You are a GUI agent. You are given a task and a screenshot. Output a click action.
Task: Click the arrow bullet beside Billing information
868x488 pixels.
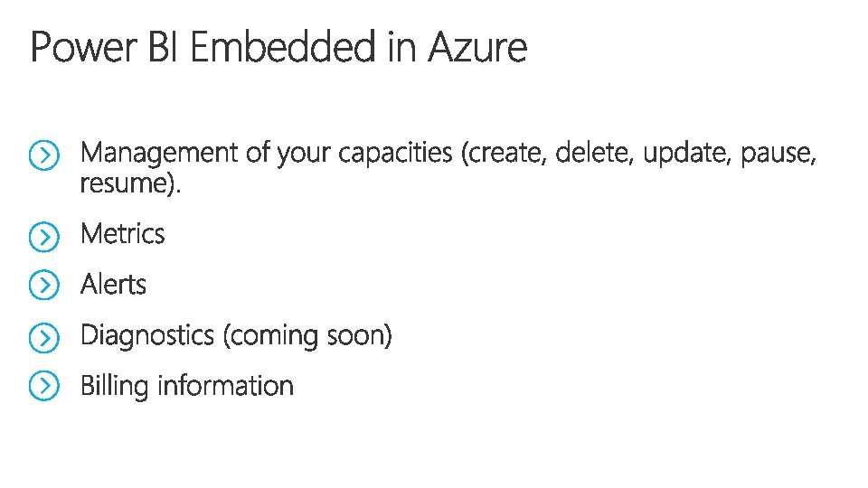coord(43,386)
